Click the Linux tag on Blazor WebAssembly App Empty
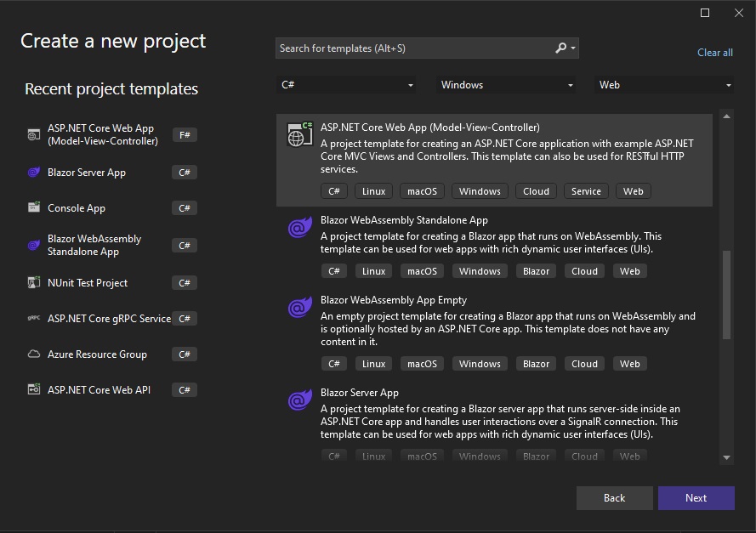This screenshot has width=756, height=533. click(x=373, y=363)
